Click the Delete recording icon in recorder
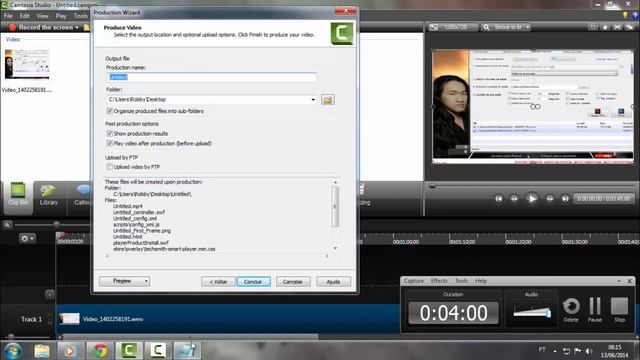The width and height of the screenshot is (640, 360). click(x=571, y=310)
